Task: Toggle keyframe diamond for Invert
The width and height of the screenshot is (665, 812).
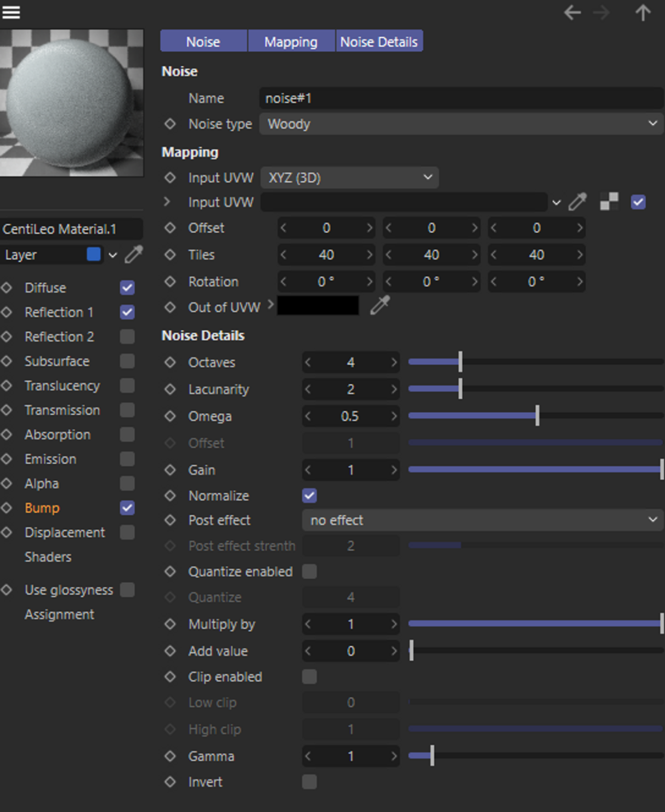Action: [170, 782]
